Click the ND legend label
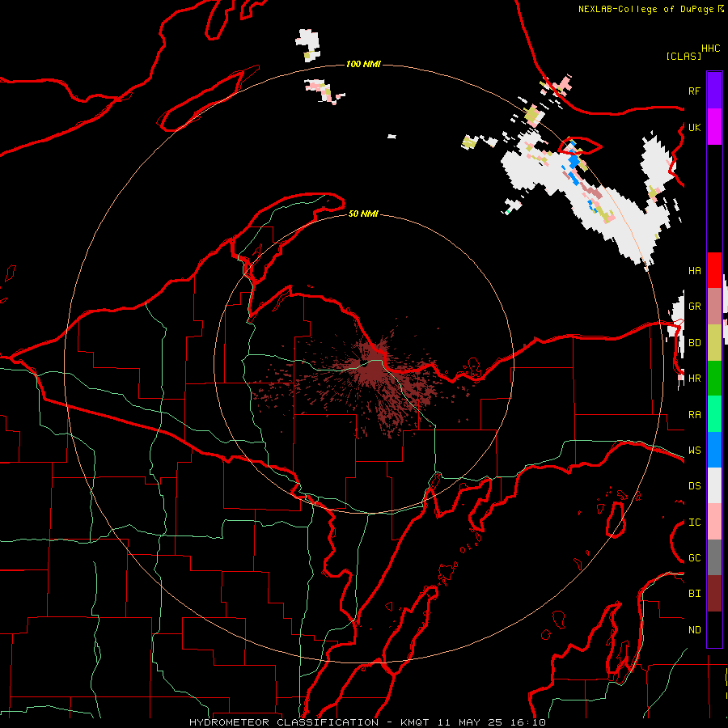 coord(695,629)
